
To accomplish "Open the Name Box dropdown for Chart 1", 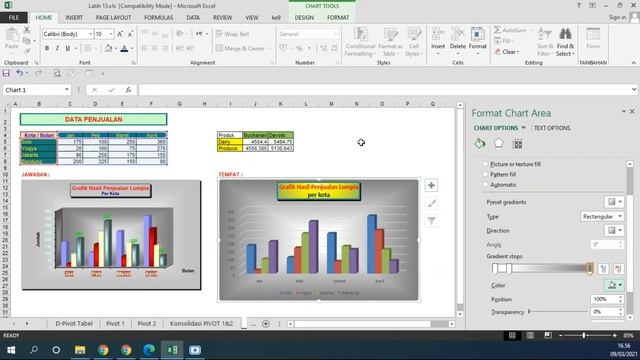I will pos(67,90).
